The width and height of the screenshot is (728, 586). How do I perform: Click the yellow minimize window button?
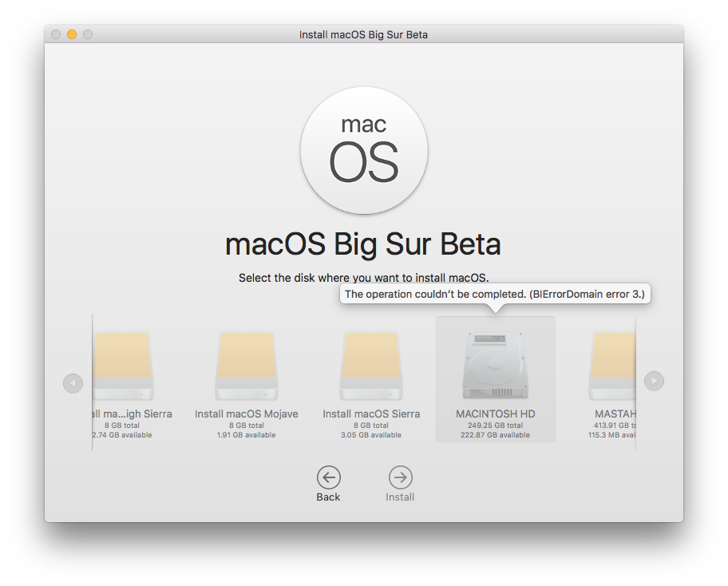72,34
